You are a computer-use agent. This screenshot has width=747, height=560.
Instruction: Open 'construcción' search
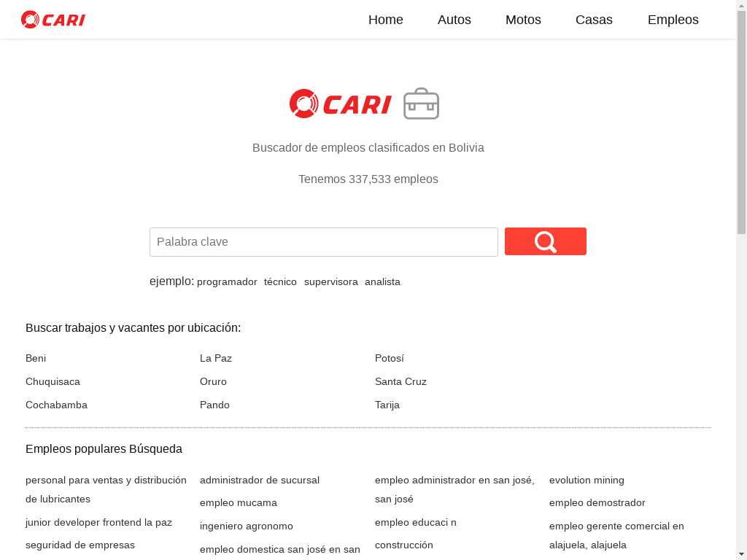pos(403,545)
